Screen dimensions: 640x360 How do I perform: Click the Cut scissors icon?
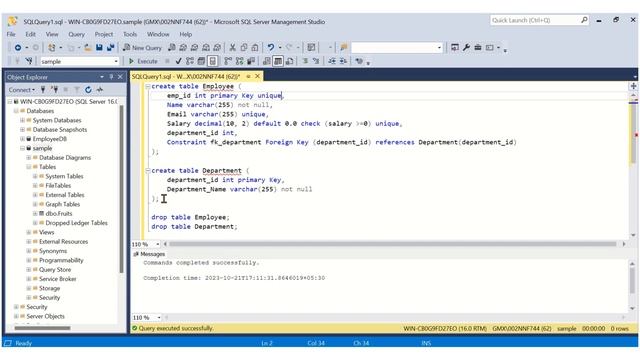(232, 48)
